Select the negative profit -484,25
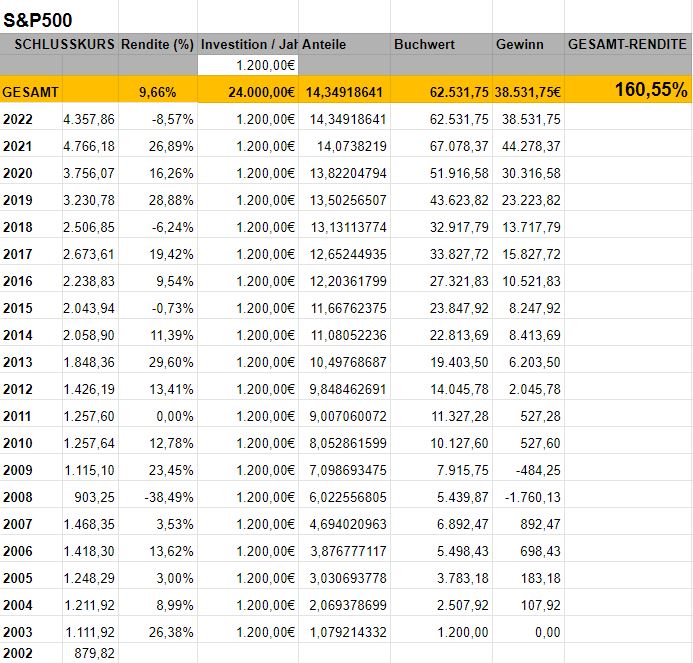Viewport: 693px width, 663px height. point(538,470)
